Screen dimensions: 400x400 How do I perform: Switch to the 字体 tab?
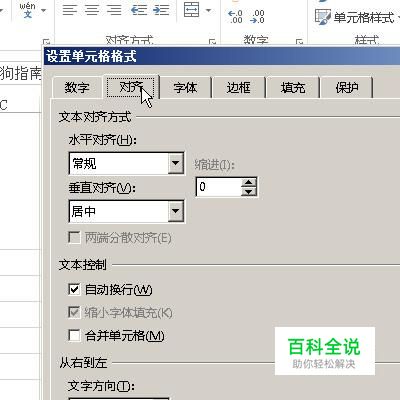[185, 88]
